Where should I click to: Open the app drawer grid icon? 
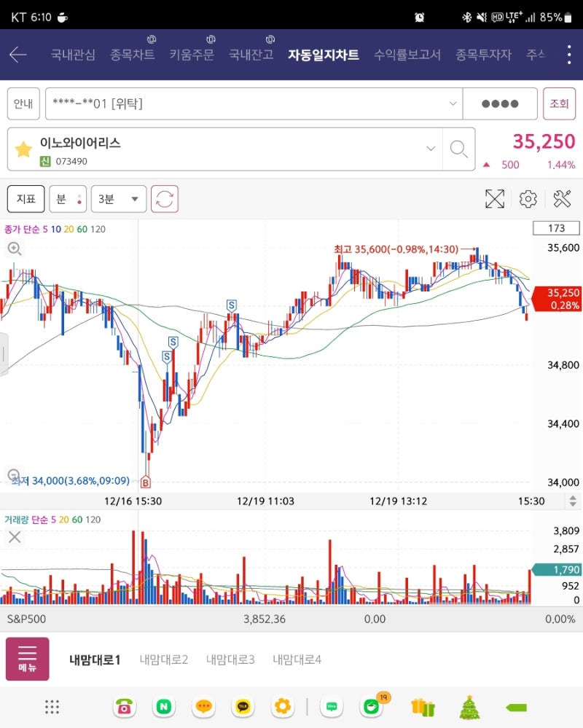point(52,707)
